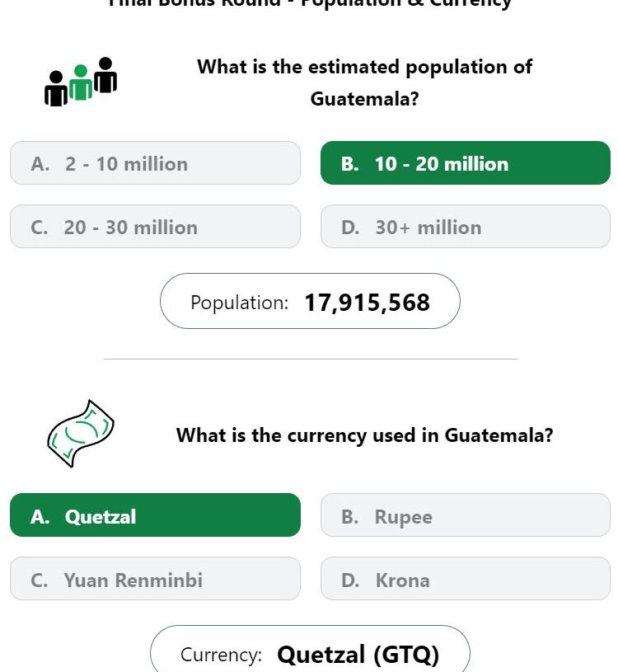Select the highlighted Quetzal currency answer

[x=155, y=515]
